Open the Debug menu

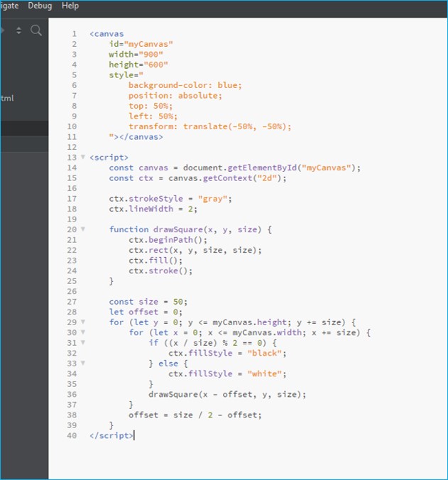point(40,6)
